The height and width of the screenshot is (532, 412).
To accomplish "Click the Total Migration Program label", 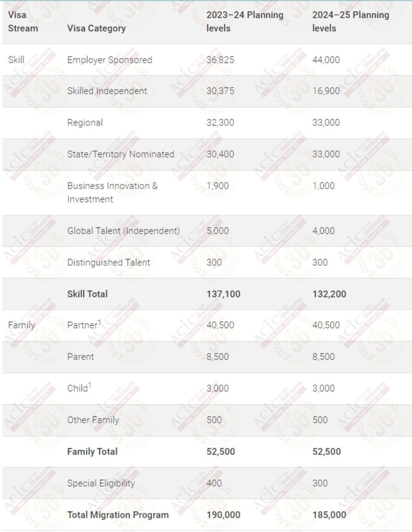I will click(x=118, y=515).
